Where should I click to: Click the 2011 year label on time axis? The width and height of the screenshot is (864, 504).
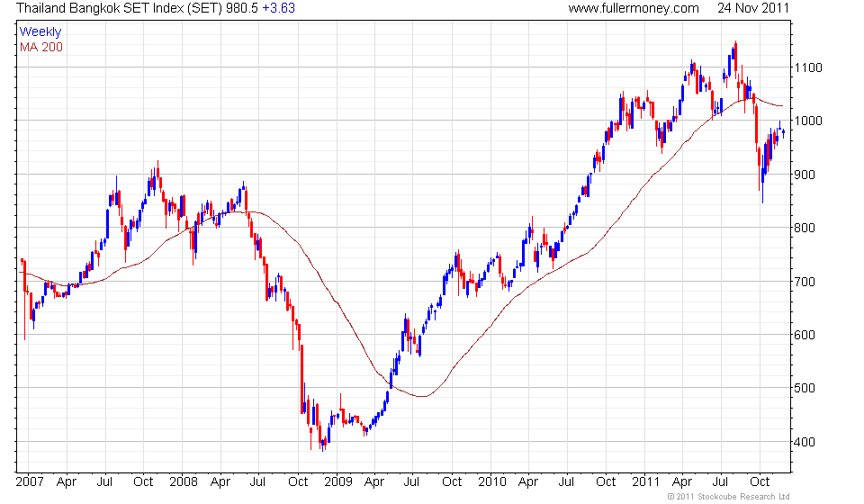click(646, 482)
